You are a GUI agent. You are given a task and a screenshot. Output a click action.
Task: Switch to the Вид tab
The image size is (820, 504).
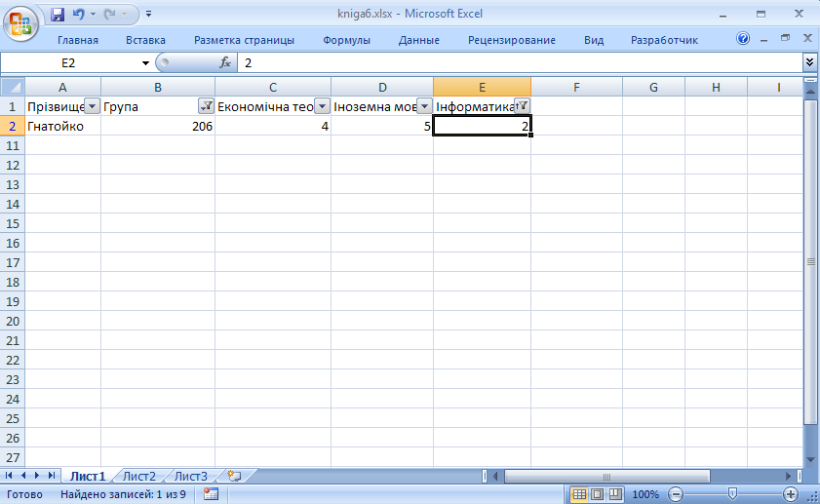coord(594,40)
